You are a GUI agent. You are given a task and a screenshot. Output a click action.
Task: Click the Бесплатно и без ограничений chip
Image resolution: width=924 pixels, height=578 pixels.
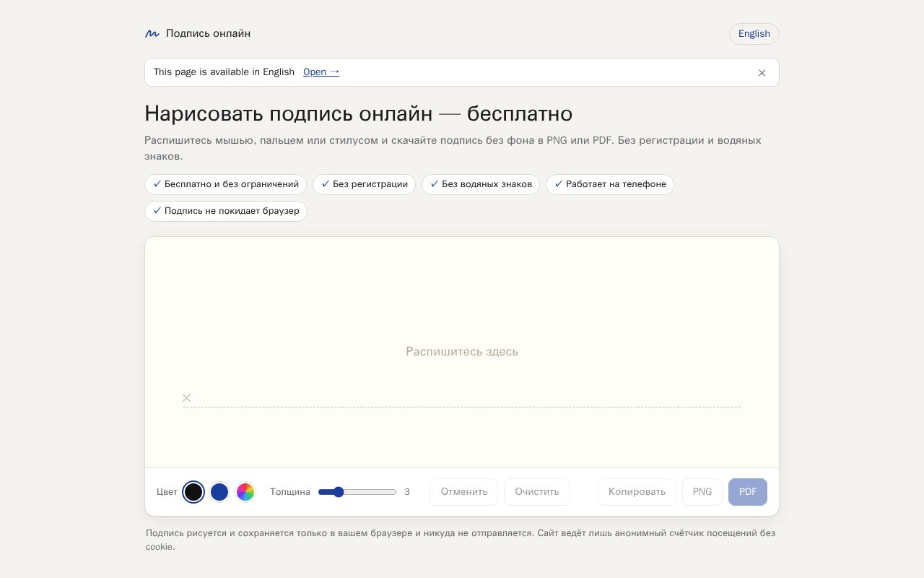pyautogui.click(x=225, y=184)
